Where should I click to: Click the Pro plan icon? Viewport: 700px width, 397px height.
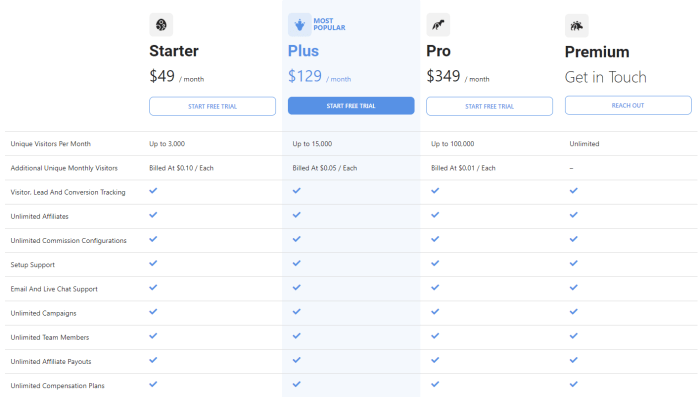click(438, 25)
